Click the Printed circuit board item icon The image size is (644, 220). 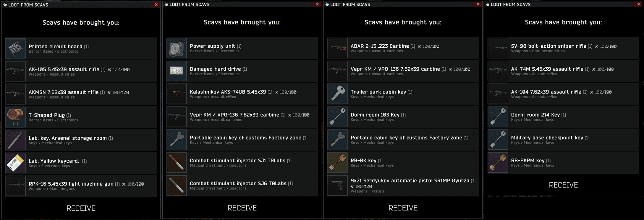[15, 49]
